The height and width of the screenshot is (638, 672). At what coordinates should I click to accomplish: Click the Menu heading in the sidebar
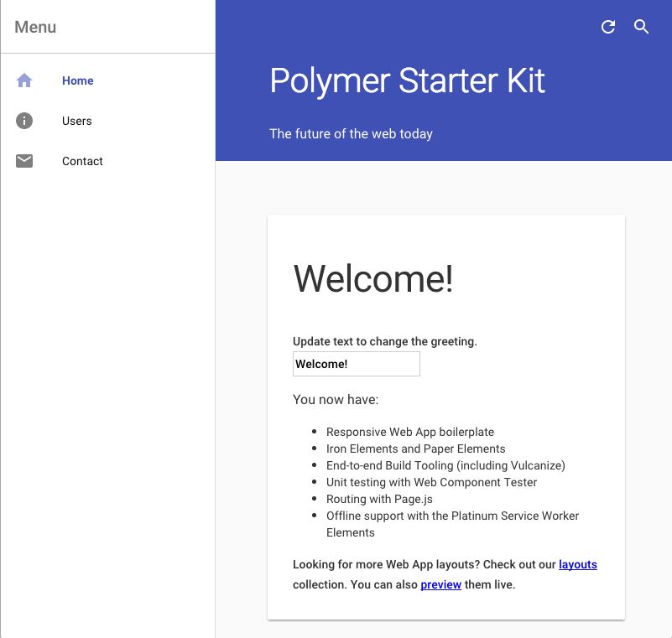click(x=35, y=27)
